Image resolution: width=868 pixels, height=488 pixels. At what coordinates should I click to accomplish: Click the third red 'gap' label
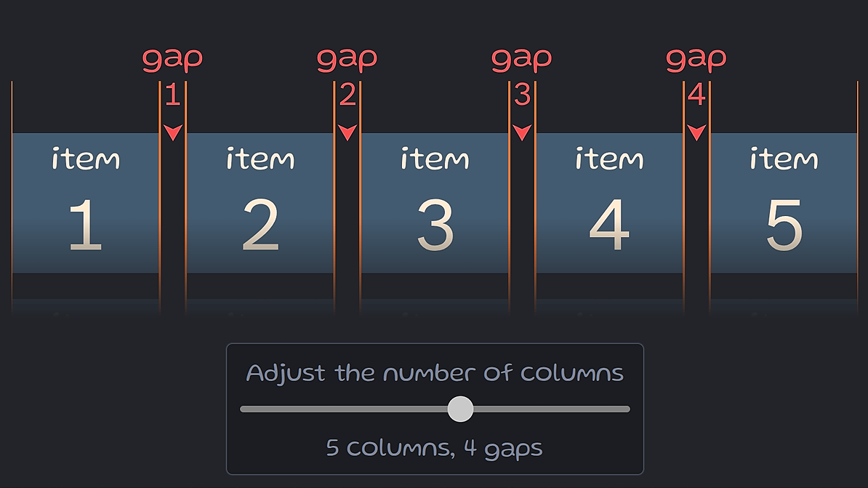pos(522,59)
